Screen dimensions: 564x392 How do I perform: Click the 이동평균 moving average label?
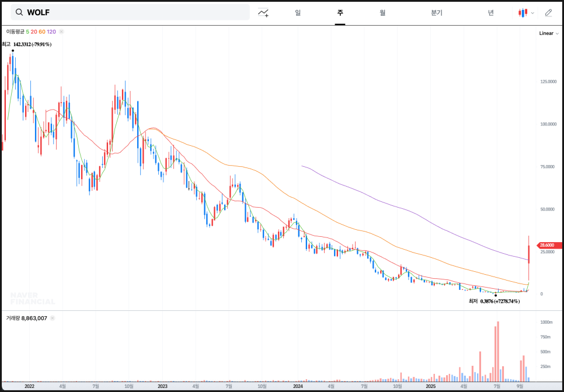[x=15, y=32]
